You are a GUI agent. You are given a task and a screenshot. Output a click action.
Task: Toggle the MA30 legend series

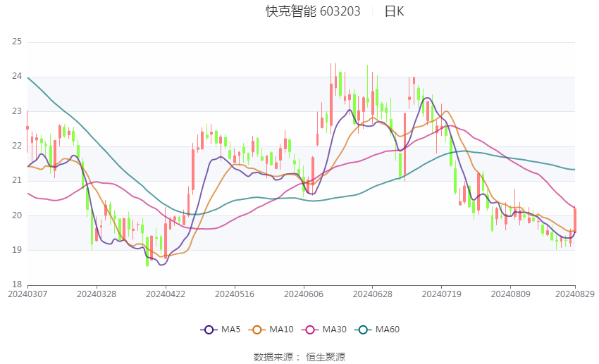pyautogui.click(x=324, y=330)
